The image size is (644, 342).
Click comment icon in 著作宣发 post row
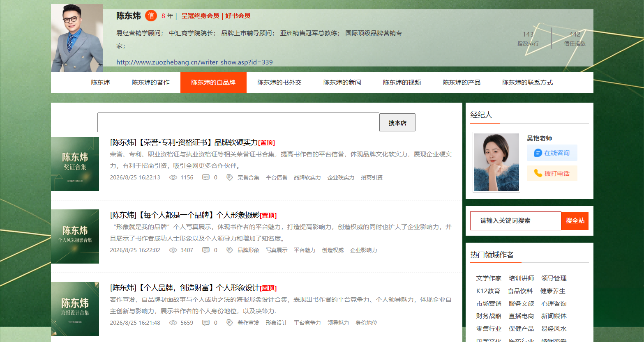[x=206, y=323]
